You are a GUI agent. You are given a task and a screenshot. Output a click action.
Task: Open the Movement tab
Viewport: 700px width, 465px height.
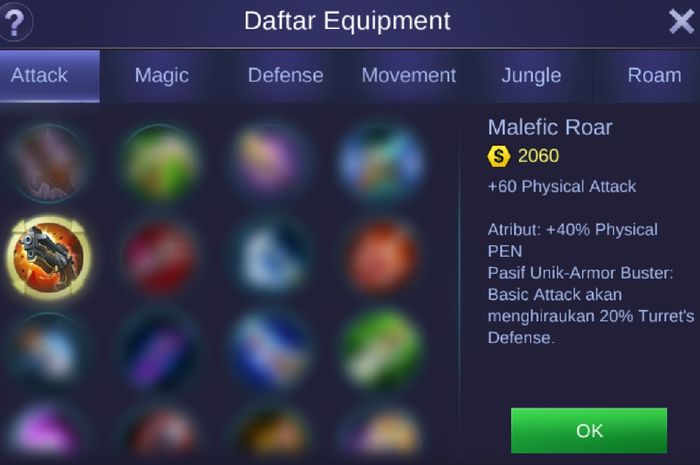coord(408,76)
